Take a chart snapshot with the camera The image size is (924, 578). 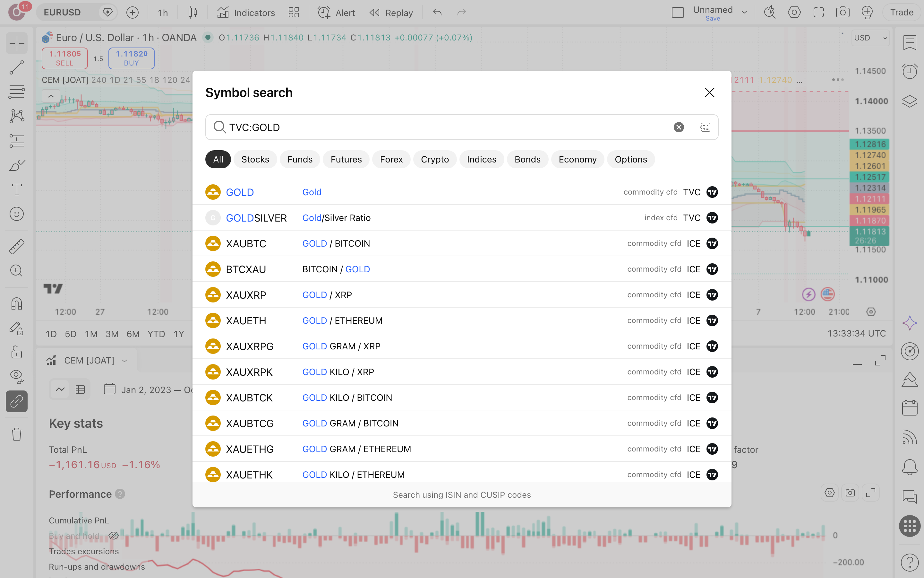click(x=842, y=13)
